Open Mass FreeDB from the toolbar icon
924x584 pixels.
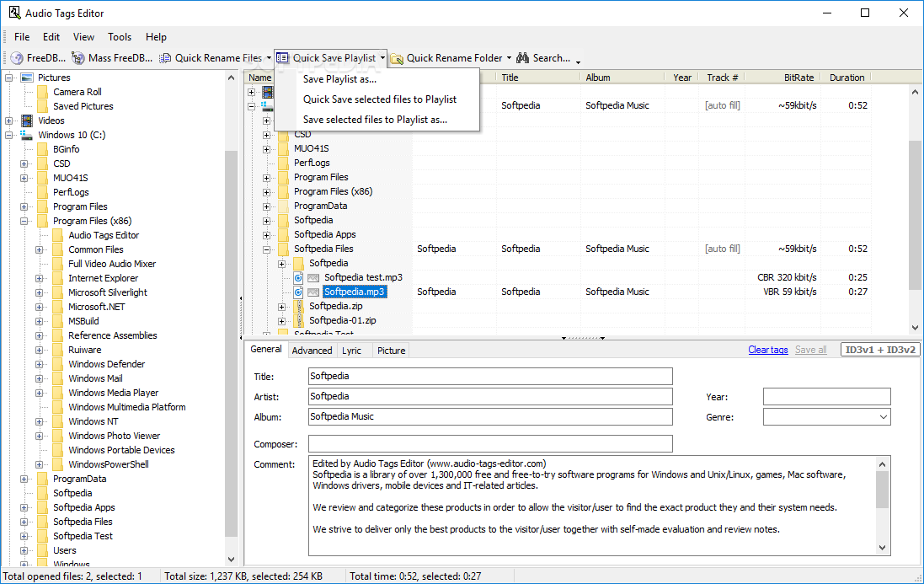click(x=79, y=58)
